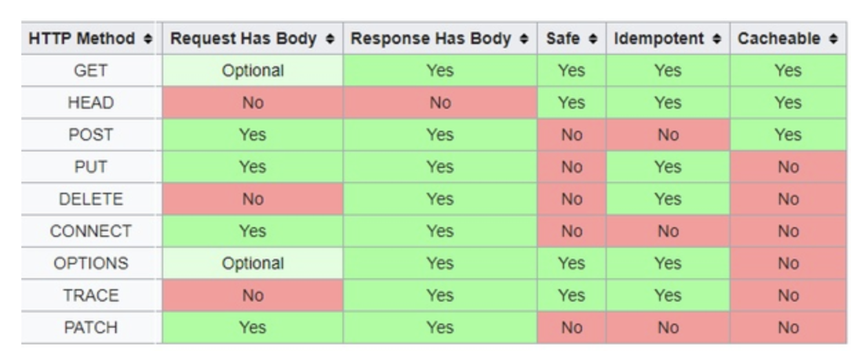Select the GET method cell

point(91,71)
